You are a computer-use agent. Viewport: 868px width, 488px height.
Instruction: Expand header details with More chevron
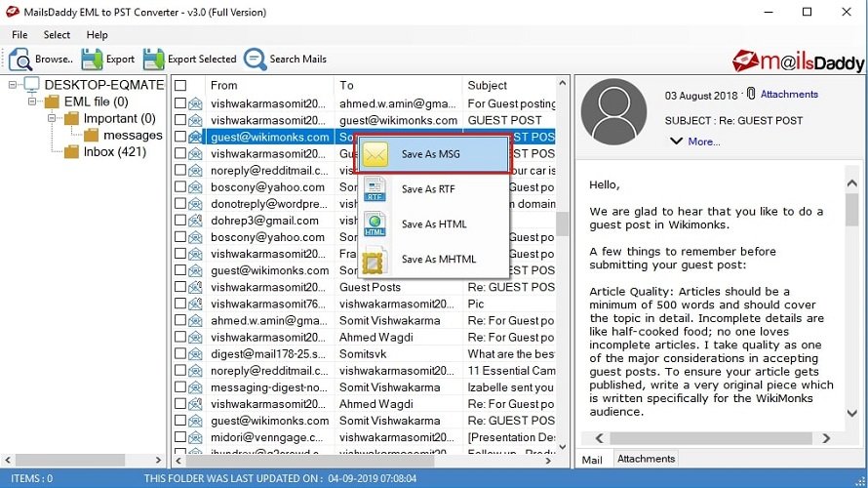pos(676,142)
